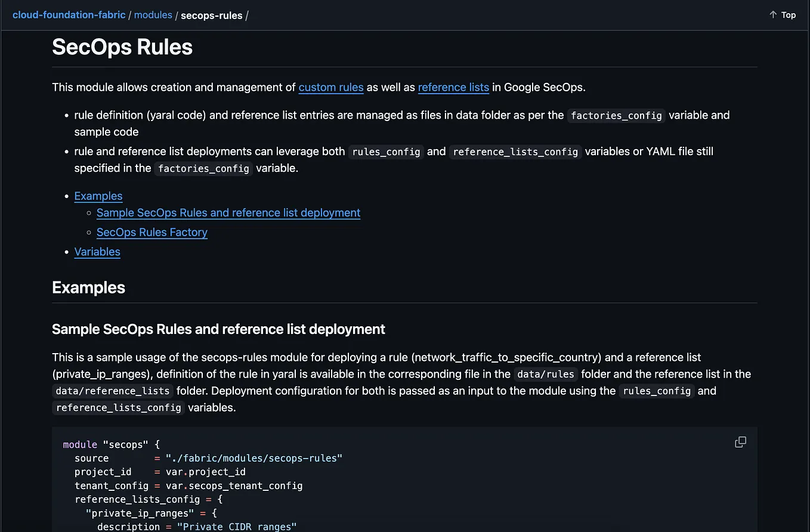810x532 pixels.
Task: Select the factories_config inline code text
Action: click(616, 115)
